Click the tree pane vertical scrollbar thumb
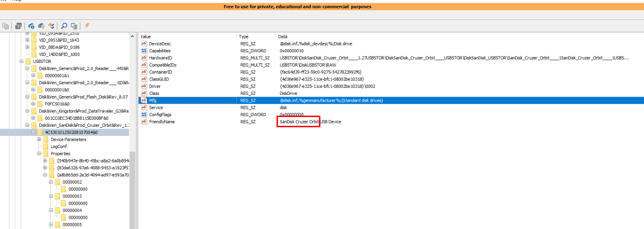This screenshot has width=644, height=229. 133,190
